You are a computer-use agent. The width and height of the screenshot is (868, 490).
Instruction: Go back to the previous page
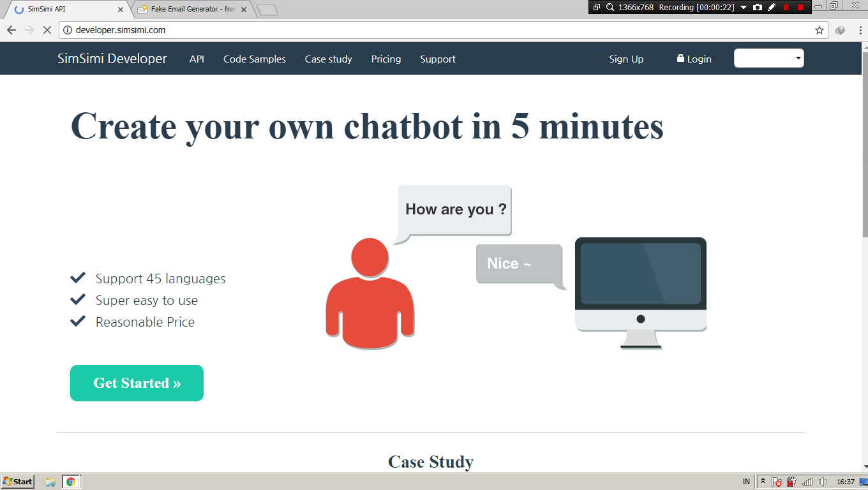(x=11, y=30)
